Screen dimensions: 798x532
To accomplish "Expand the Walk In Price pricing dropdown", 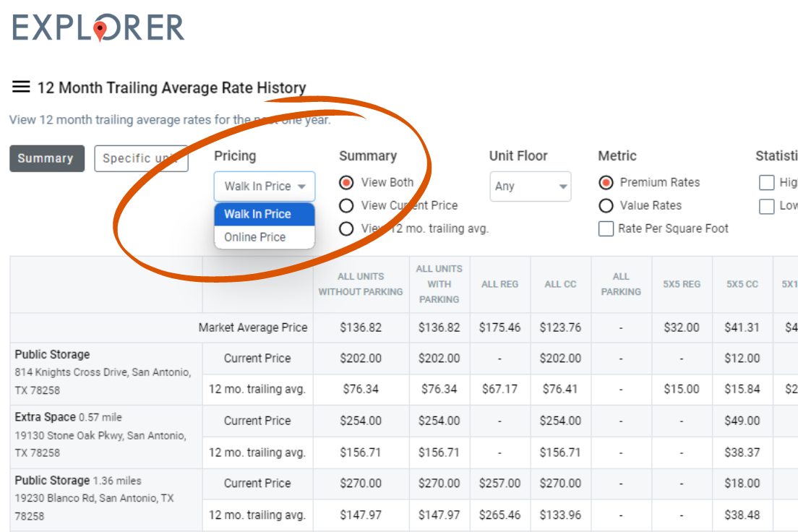I will pos(265,186).
